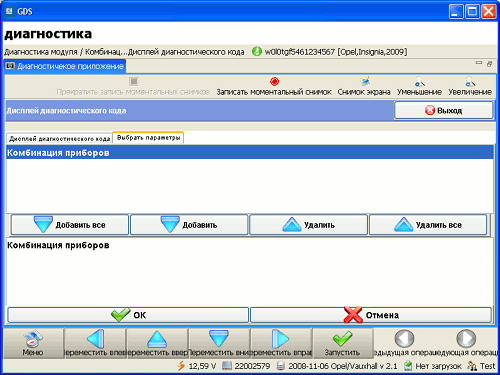
Task: Click the Test user status icon
Action: pyautogui.click(x=472, y=366)
